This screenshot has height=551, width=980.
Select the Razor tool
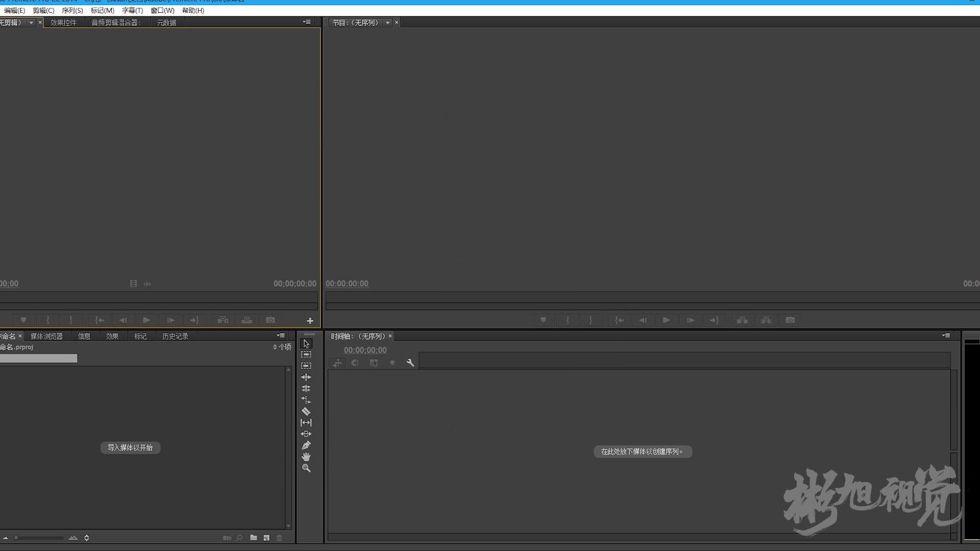306,411
